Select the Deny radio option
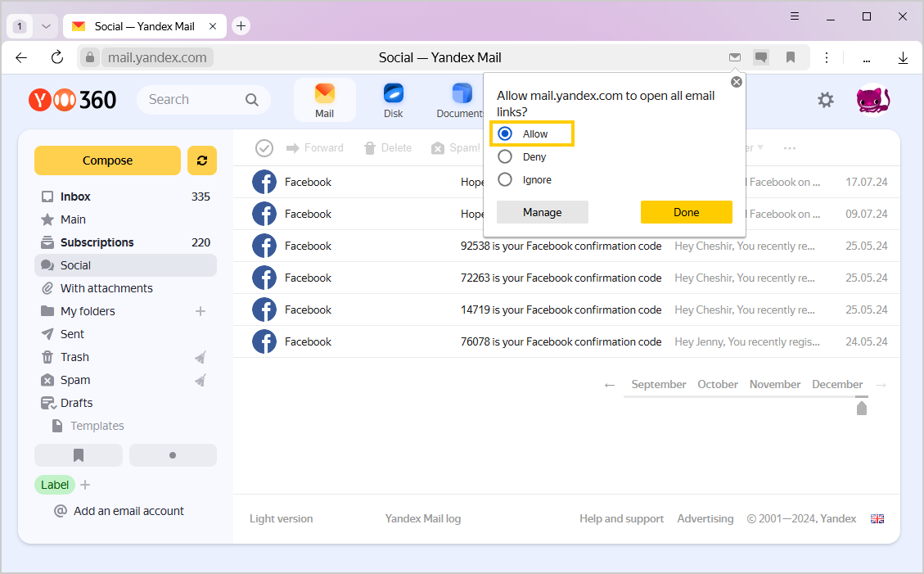 coord(505,156)
